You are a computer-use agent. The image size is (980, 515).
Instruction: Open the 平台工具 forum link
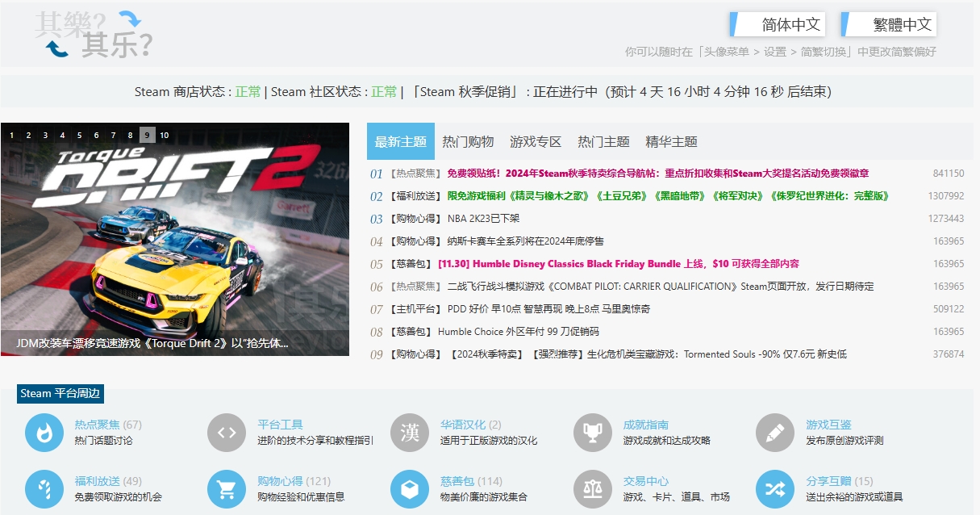[x=280, y=425]
